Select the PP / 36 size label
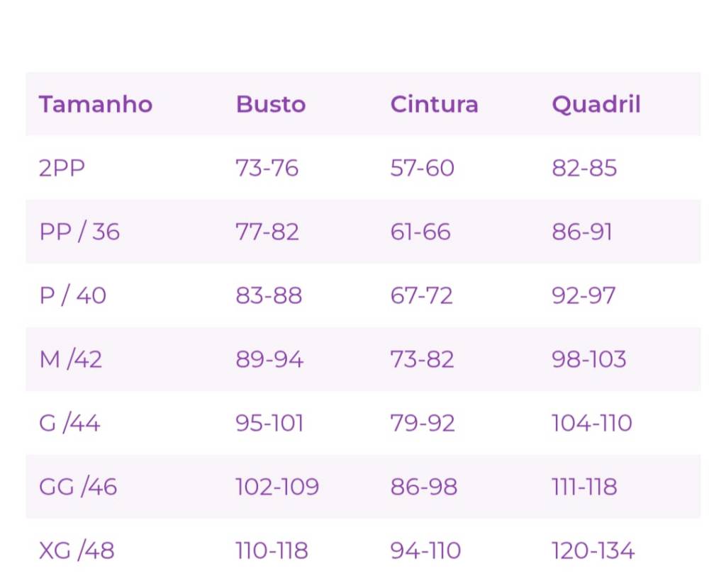 [79, 232]
